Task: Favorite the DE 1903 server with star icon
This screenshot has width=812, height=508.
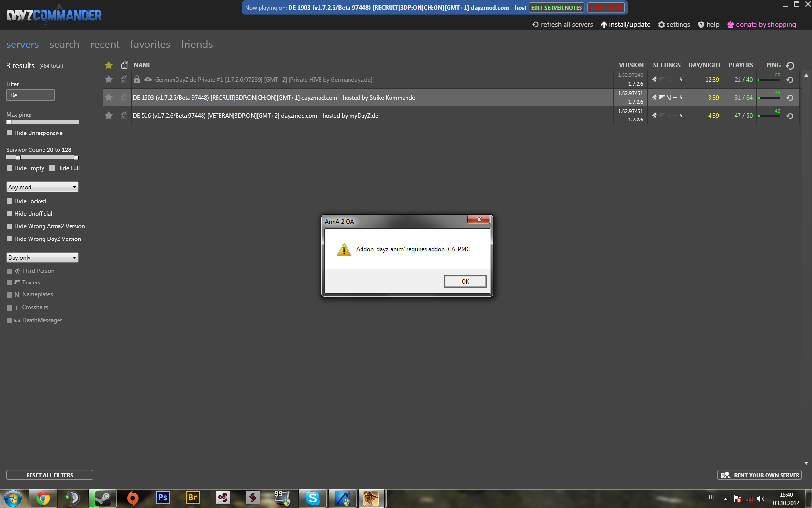Action: coord(109,98)
